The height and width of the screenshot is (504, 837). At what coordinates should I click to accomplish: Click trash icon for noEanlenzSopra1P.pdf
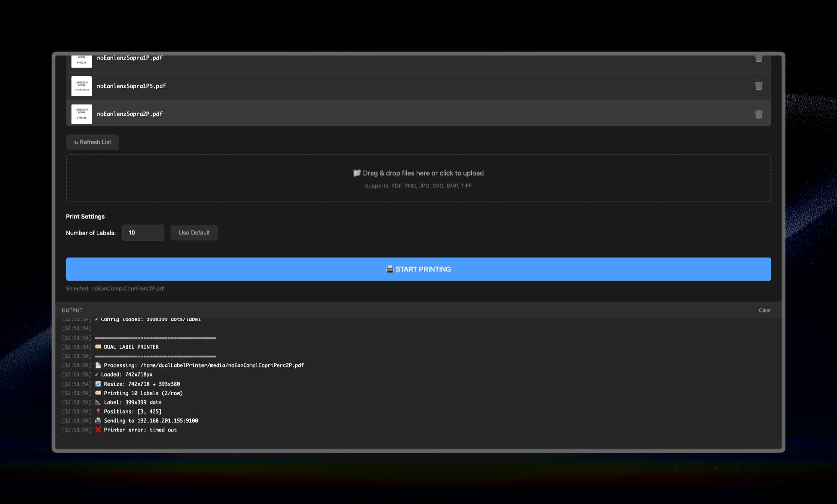(759, 58)
